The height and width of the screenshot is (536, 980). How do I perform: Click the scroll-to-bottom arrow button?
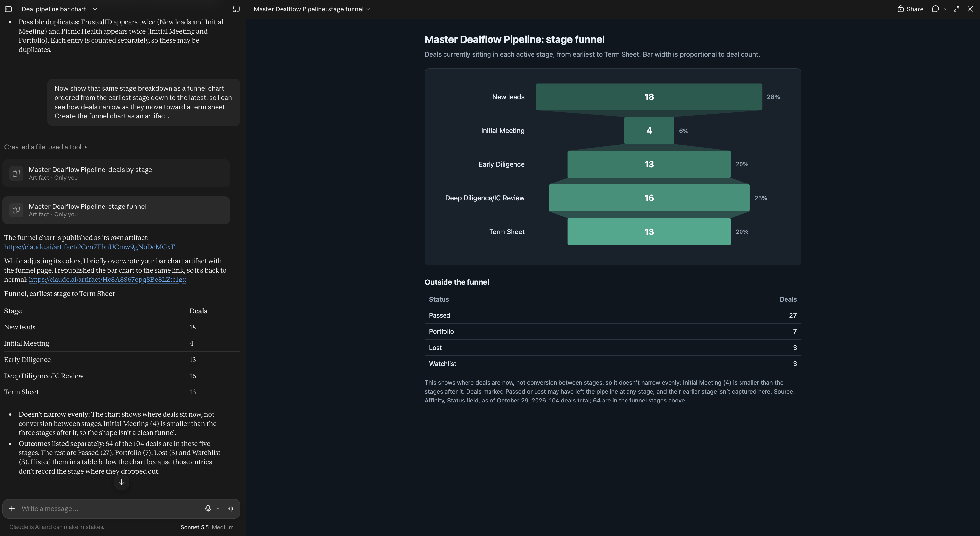pyautogui.click(x=121, y=482)
